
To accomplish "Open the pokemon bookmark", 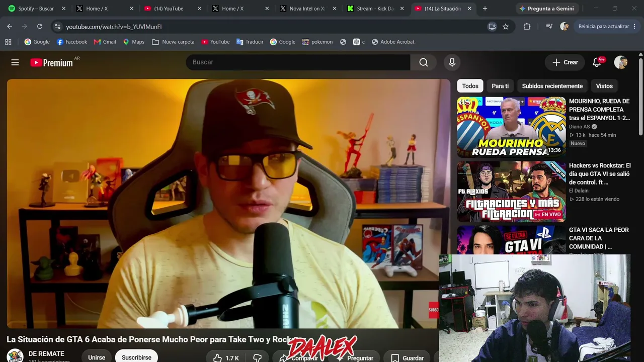I will [x=317, y=42].
